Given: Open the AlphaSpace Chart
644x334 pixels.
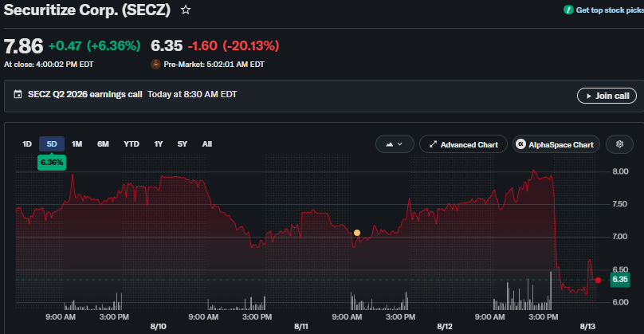Looking at the screenshot, I should [556, 144].
